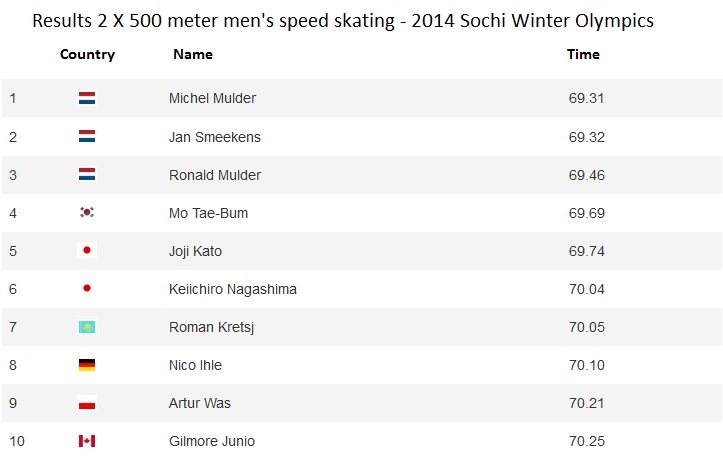Click the Name column header
Viewport: 723px width, 460px height.
(x=193, y=54)
